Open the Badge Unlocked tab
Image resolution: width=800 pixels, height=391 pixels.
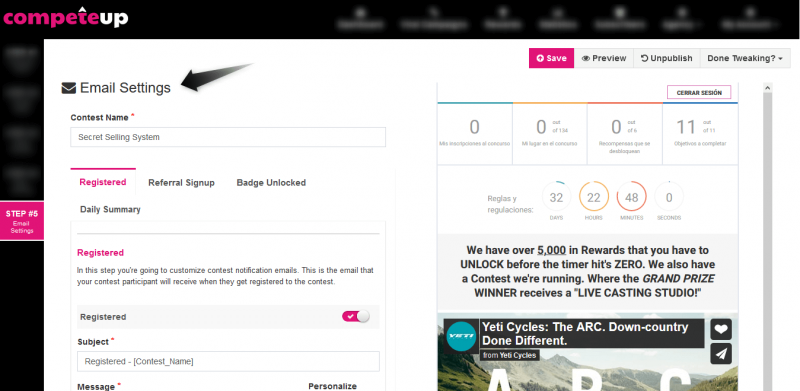[271, 183]
